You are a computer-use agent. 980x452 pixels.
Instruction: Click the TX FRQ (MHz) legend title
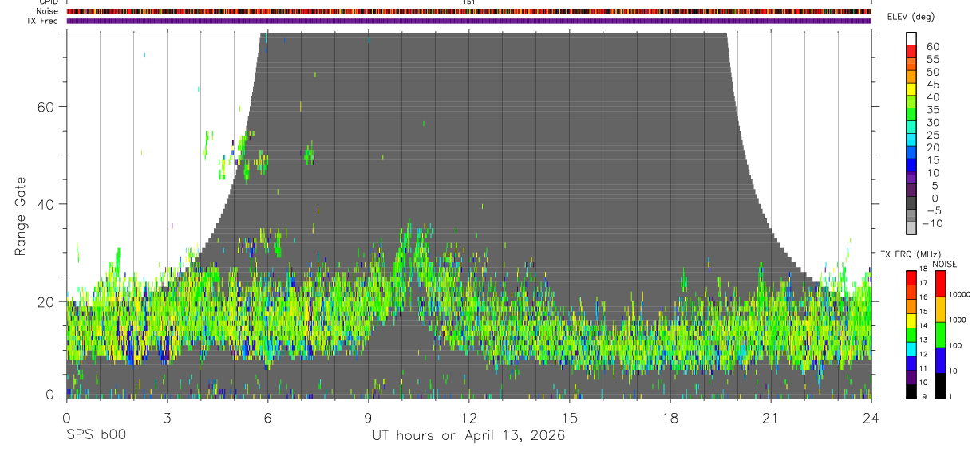[x=907, y=254]
